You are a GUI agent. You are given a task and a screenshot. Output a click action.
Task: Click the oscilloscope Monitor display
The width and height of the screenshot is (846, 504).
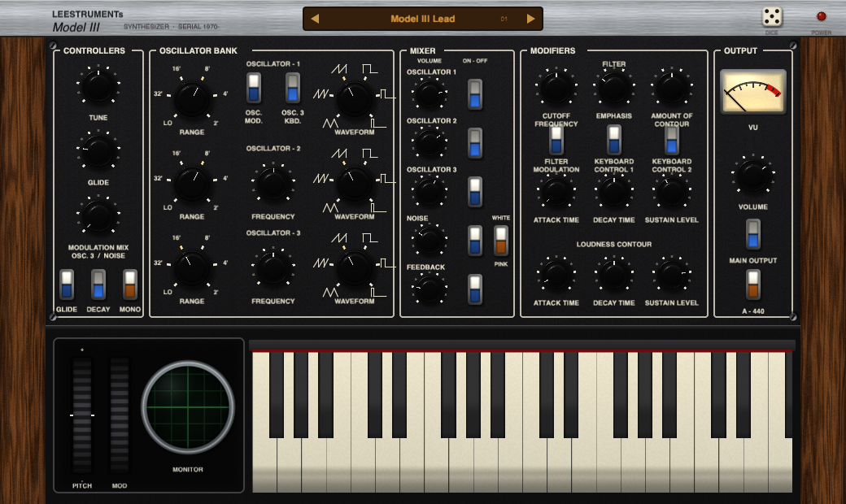188,407
